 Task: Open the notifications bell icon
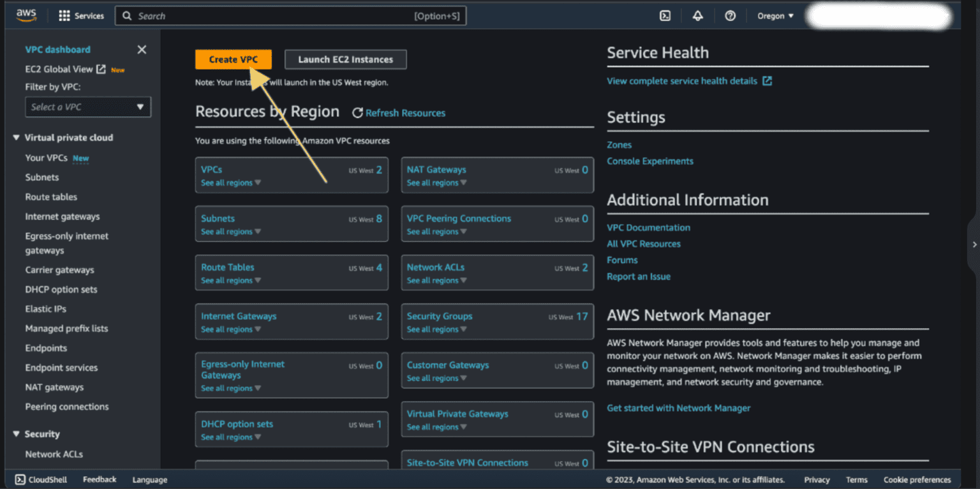coord(697,15)
